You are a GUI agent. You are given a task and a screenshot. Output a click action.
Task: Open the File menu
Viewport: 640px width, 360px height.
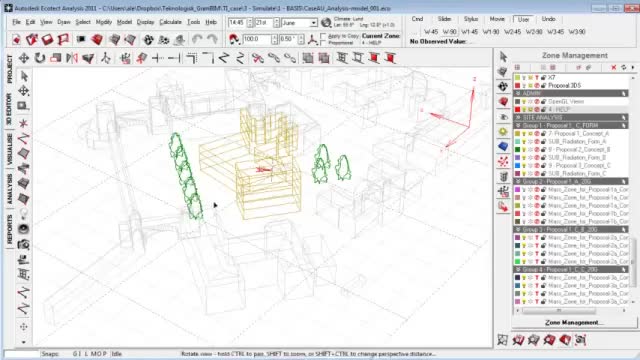[16, 22]
